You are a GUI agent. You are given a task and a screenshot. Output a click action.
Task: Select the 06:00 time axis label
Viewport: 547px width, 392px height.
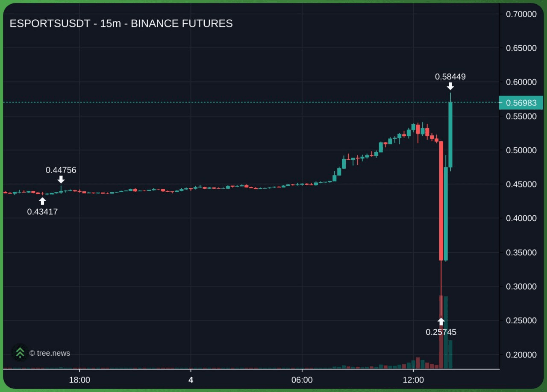pyautogui.click(x=302, y=380)
